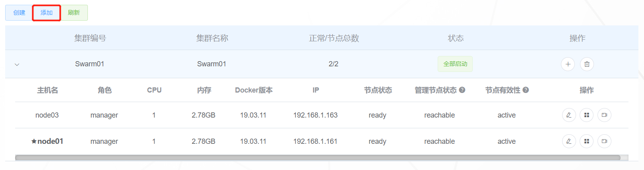Image resolution: width=644 pixels, height=170 pixels.
Task: Click the edit pencil icon for node01
Action: tap(569, 141)
